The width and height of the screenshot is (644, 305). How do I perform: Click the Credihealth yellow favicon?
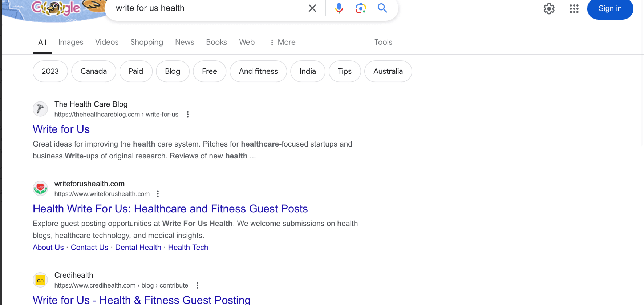pyautogui.click(x=40, y=280)
